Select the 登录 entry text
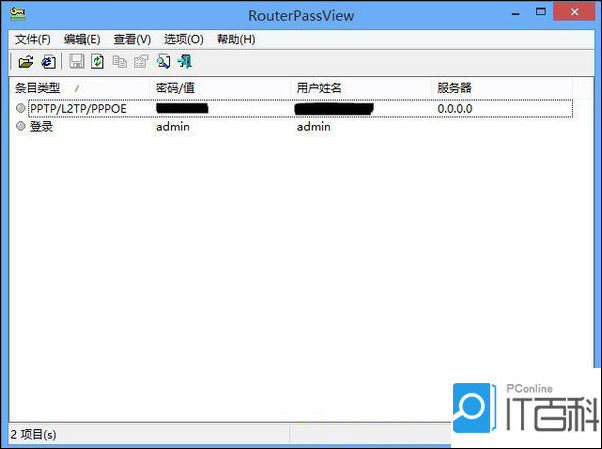 click(41, 126)
